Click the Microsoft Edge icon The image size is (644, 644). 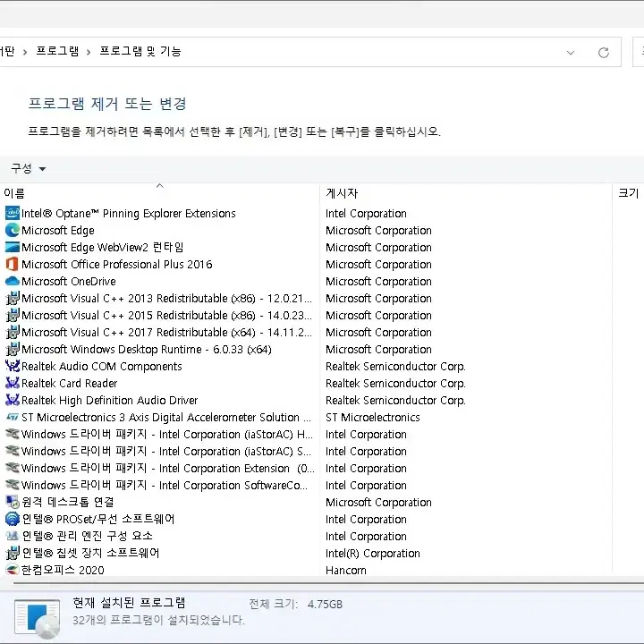tap(13, 230)
